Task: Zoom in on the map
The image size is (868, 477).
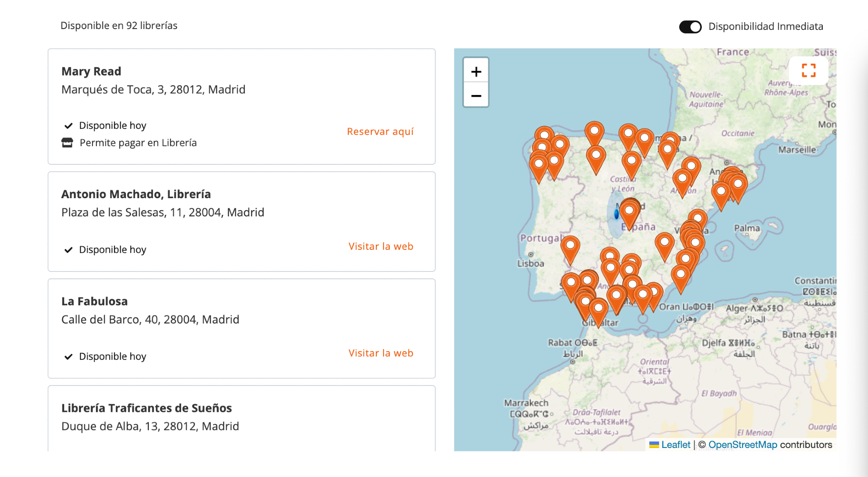Action: [x=476, y=72]
